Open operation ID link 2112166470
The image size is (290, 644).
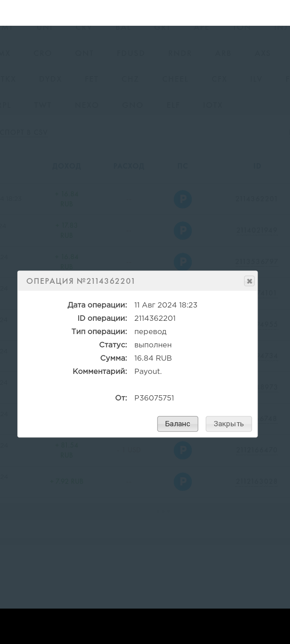coord(256,450)
